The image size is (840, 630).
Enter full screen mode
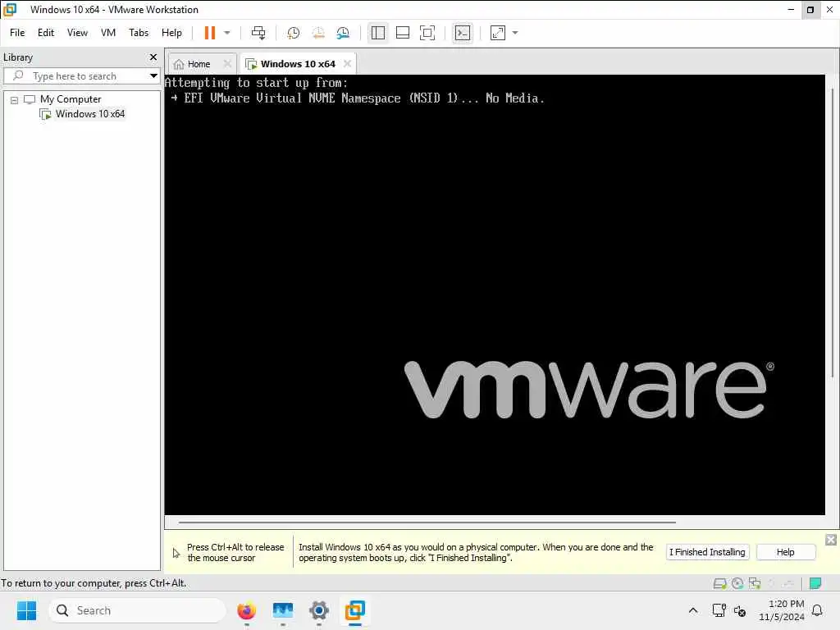(427, 33)
